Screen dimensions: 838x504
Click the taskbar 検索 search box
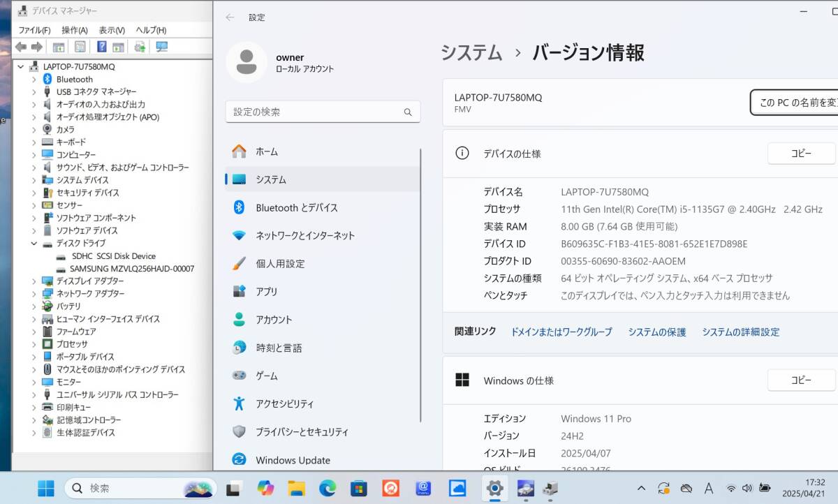[x=141, y=489]
